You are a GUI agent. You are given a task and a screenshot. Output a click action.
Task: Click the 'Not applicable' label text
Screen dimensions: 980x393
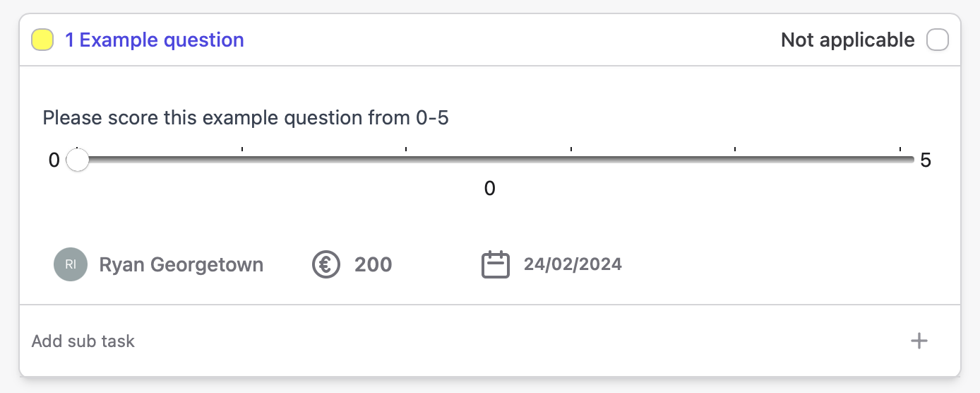tap(847, 40)
